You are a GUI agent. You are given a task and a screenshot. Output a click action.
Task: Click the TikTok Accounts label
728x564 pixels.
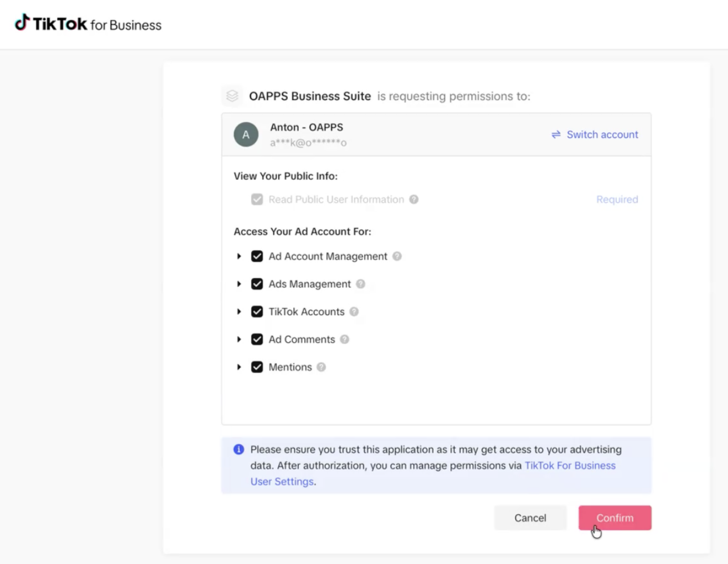tap(307, 312)
